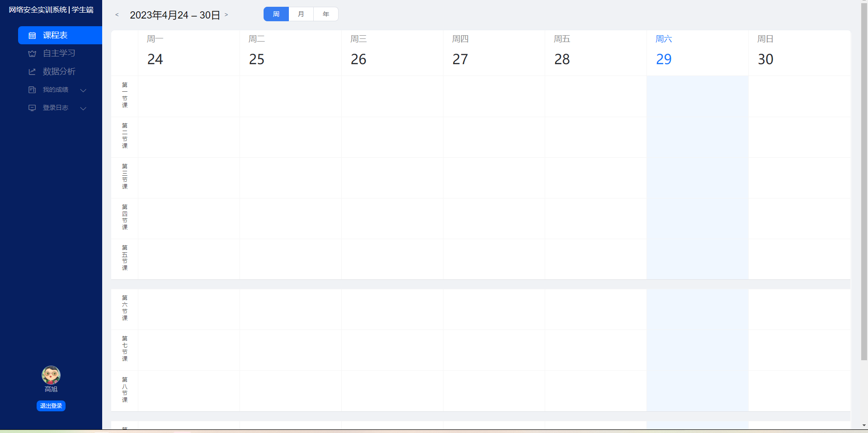Click the 第三节课 row label
The height and width of the screenshot is (433, 868).
click(125, 177)
